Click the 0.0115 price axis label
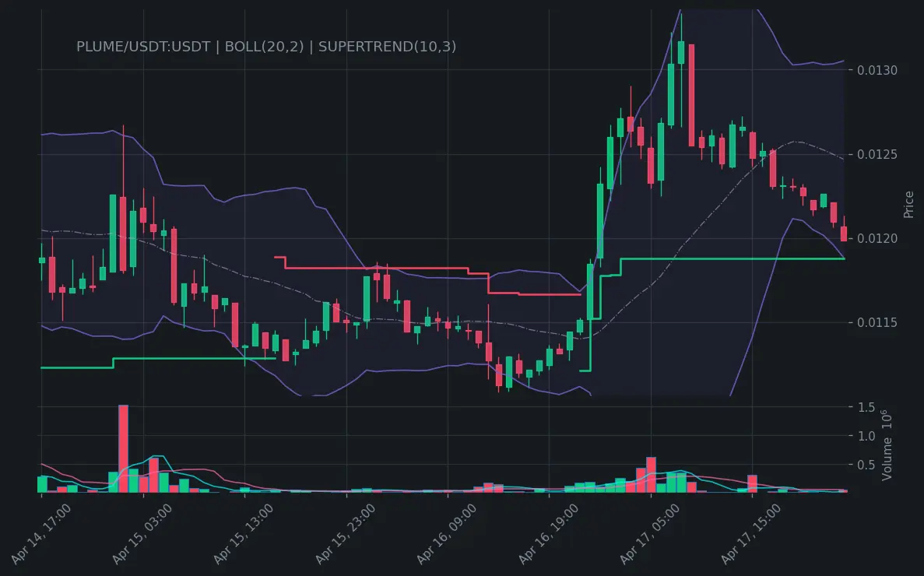 [x=877, y=322]
